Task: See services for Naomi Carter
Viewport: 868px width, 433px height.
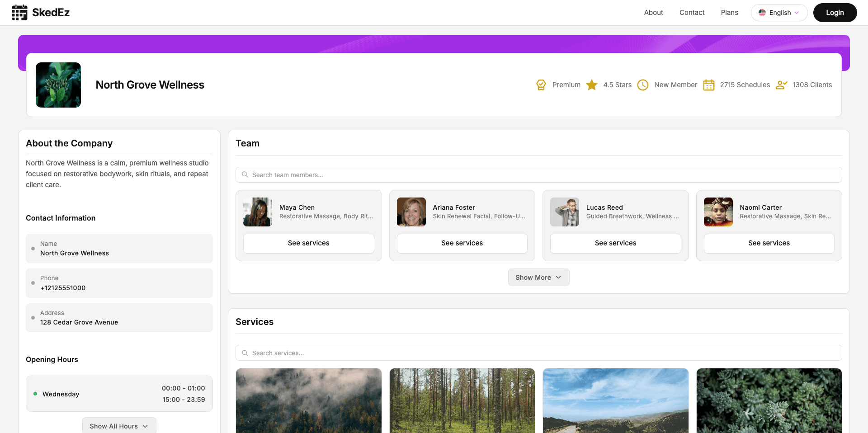Action: (769, 243)
